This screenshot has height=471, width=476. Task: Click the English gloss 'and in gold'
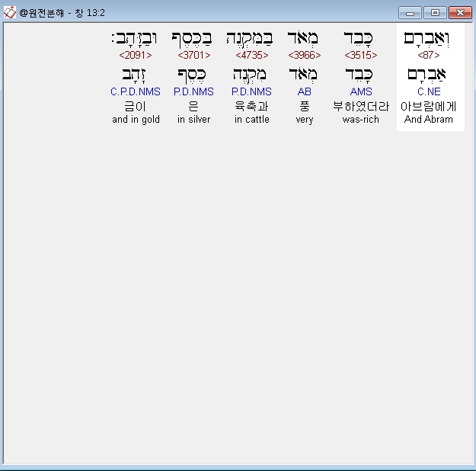[x=136, y=120]
